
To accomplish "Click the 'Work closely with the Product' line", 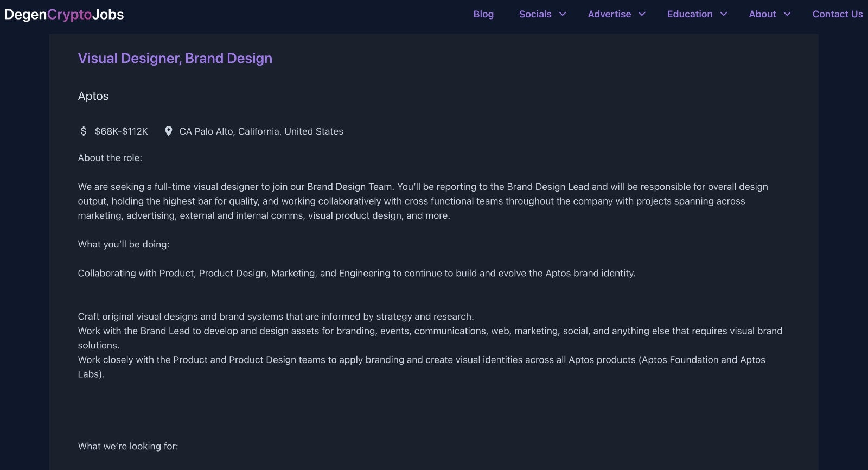I will (422, 366).
